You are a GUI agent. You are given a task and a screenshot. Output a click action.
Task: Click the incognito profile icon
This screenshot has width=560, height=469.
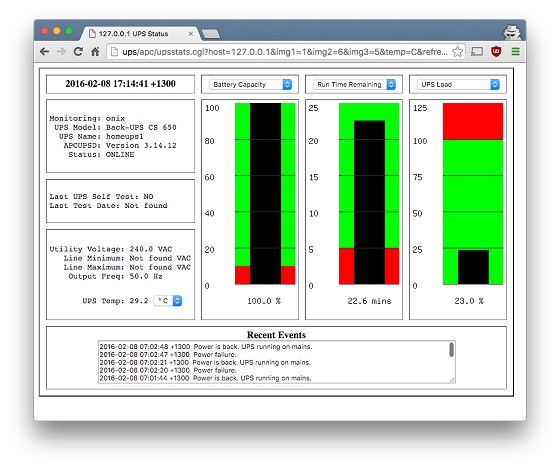click(x=512, y=33)
